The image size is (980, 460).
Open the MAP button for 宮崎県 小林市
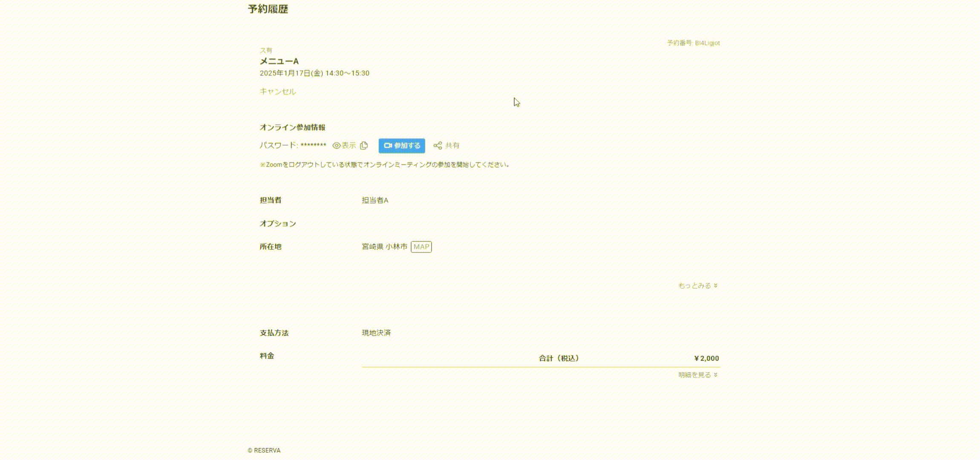pyautogui.click(x=421, y=247)
